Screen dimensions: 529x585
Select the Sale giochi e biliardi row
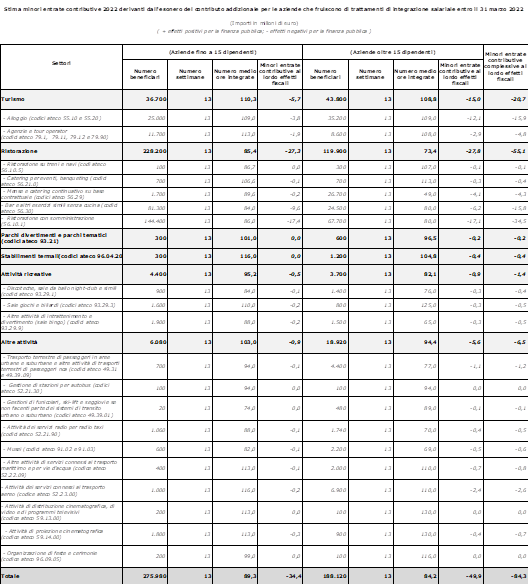click(264, 305)
